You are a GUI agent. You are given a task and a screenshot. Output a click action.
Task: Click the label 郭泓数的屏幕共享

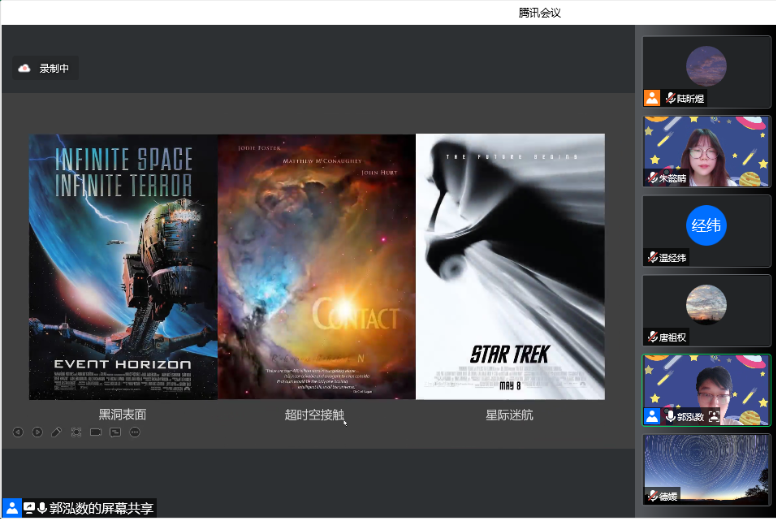(101, 509)
